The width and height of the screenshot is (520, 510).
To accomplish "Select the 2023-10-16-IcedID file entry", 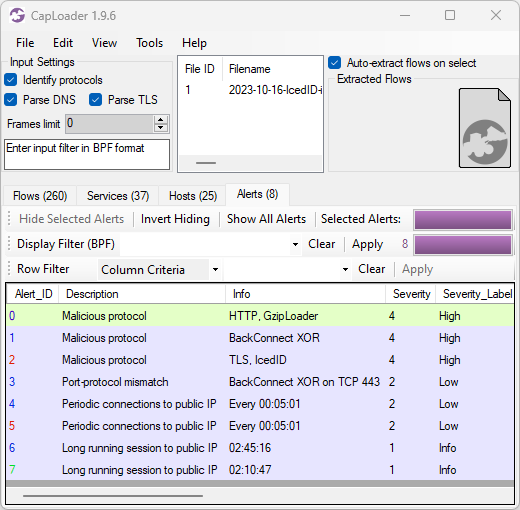I will [x=251, y=90].
